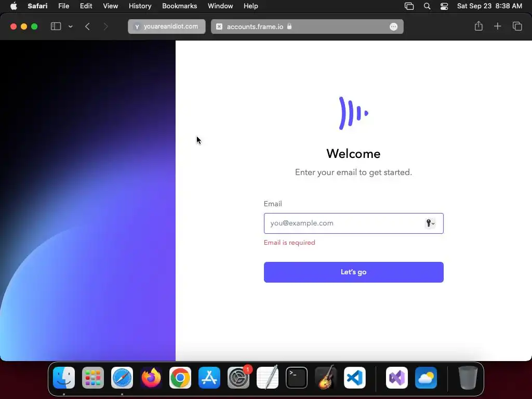The width and height of the screenshot is (532, 399).
Task: Click the Let's go button
Action: [353, 272]
